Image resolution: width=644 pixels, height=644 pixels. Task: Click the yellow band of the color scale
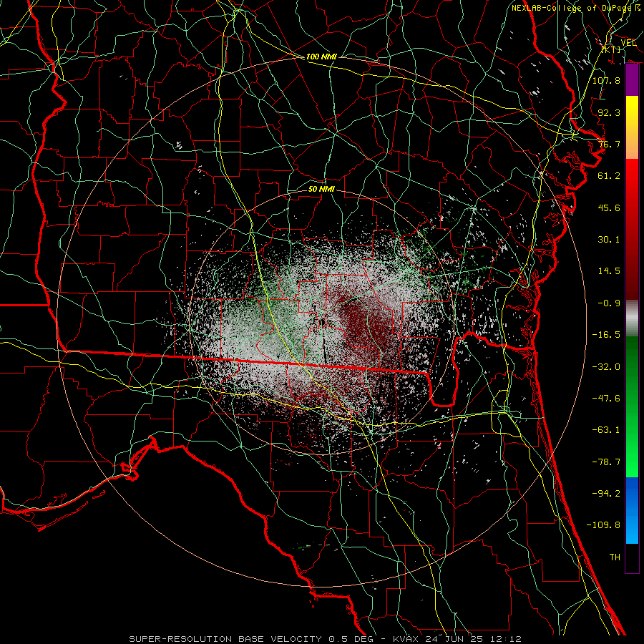(x=632, y=112)
